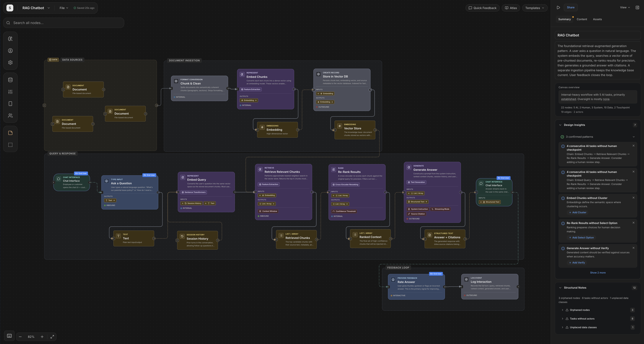Click Show 2 more insights link
This screenshot has width=644, height=344.
coord(598,272)
